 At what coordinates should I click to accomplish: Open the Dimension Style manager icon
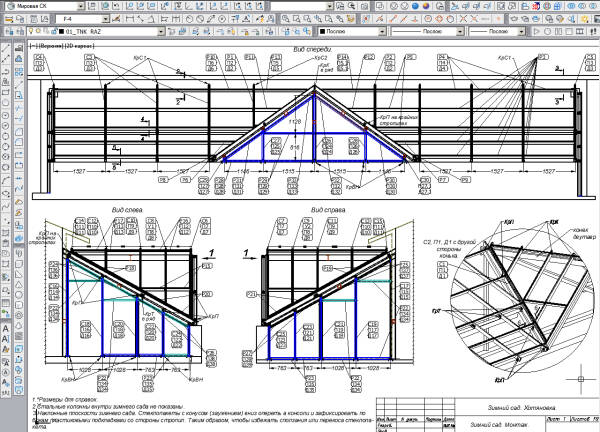(x=116, y=19)
